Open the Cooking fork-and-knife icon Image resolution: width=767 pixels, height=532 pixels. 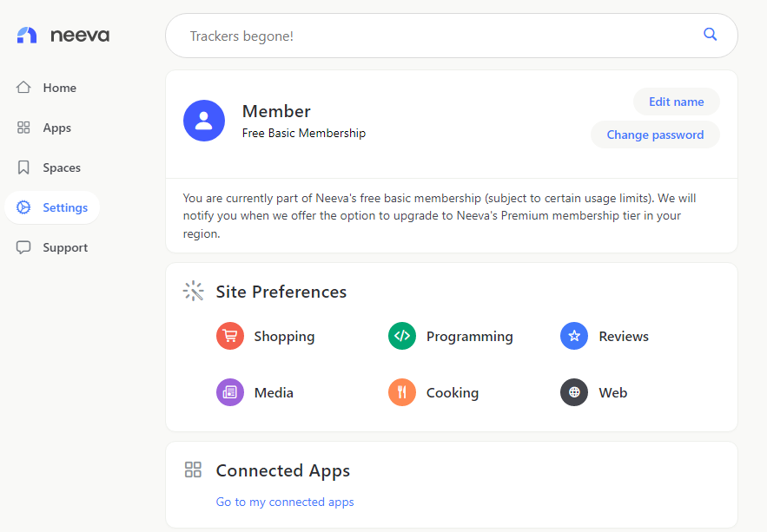pyautogui.click(x=402, y=392)
